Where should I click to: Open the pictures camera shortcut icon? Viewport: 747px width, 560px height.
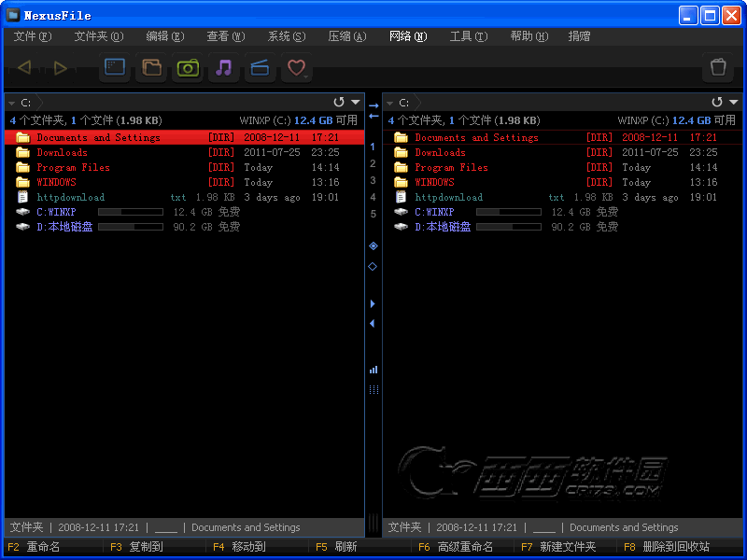(188, 67)
